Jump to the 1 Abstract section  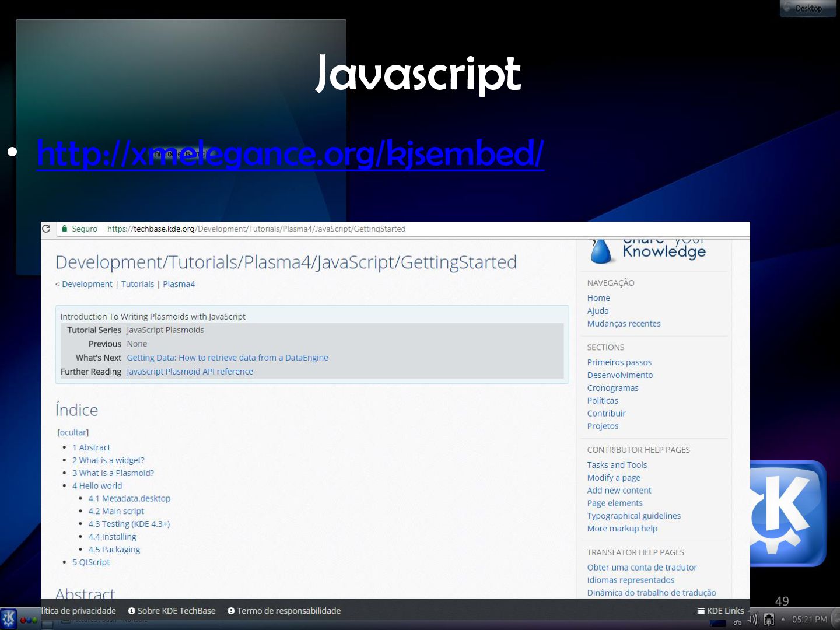91,447
